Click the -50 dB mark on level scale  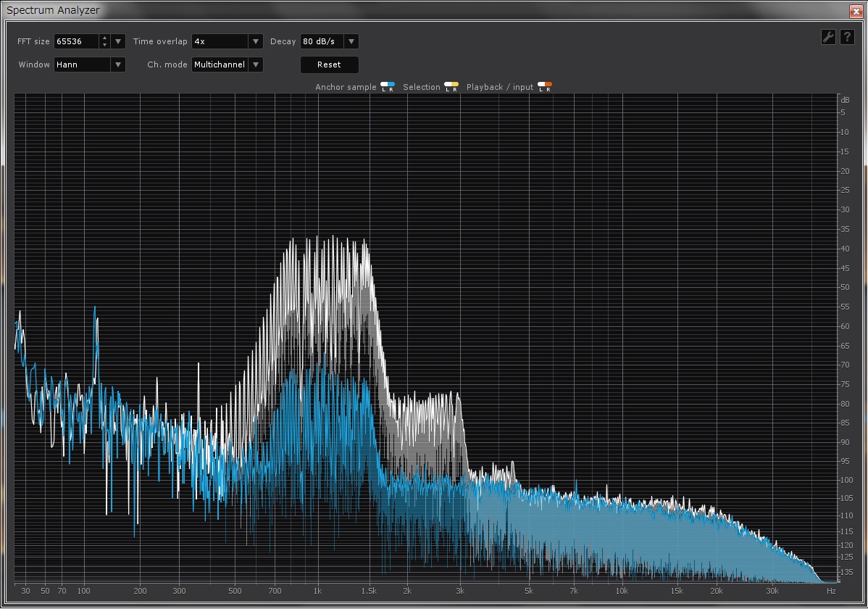coord(844,288)
